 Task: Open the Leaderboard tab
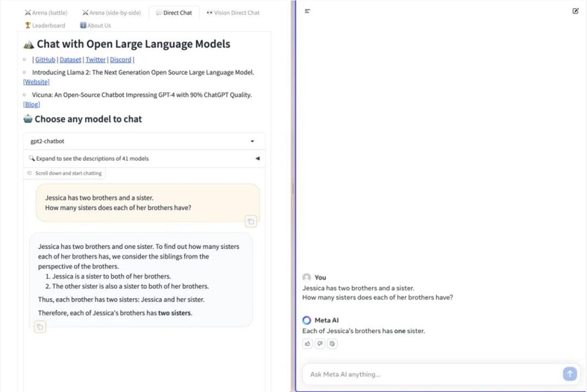coord(45,26)
